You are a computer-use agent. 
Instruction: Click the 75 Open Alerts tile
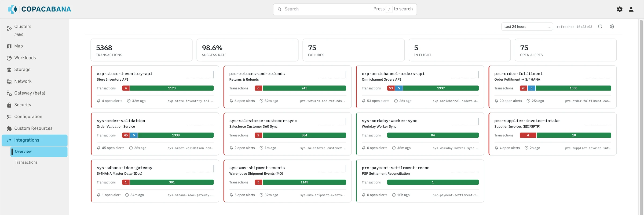pyautogui.click(x=566, y=50)
